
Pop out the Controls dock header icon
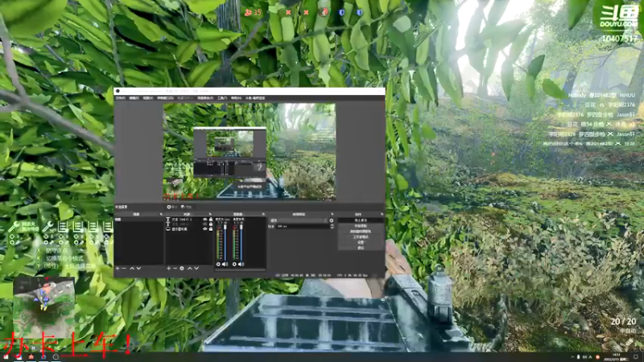382,214
